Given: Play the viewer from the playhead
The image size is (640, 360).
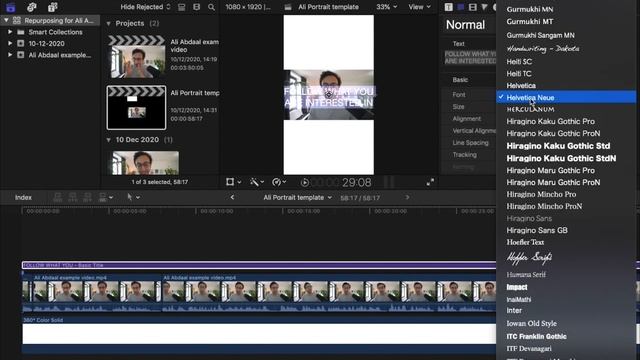Looking at the screenshot, I should (304, 182).
